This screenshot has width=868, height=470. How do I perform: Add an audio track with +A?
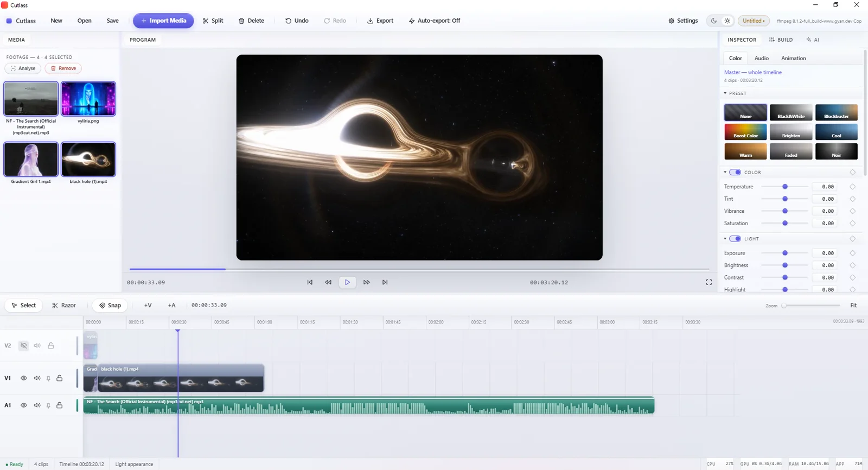click(x=171, y=306)
